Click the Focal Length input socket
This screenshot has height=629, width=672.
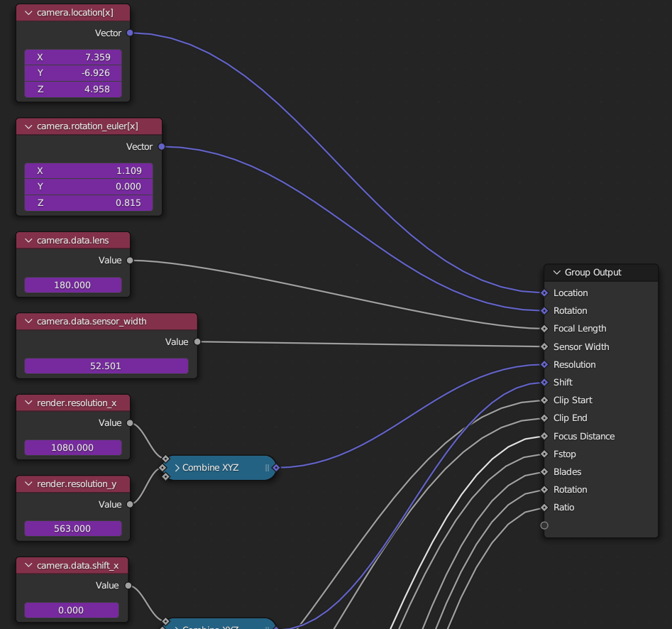click(x=544, y=329)
